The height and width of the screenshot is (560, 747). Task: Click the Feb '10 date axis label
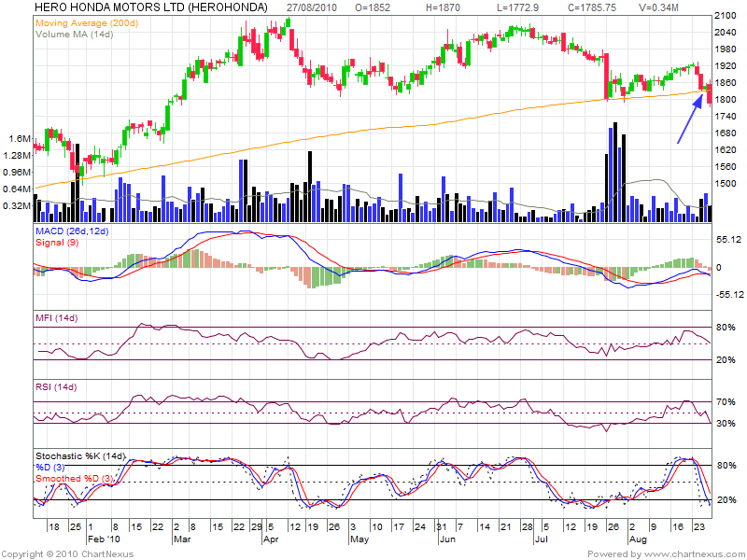[102, 539]
